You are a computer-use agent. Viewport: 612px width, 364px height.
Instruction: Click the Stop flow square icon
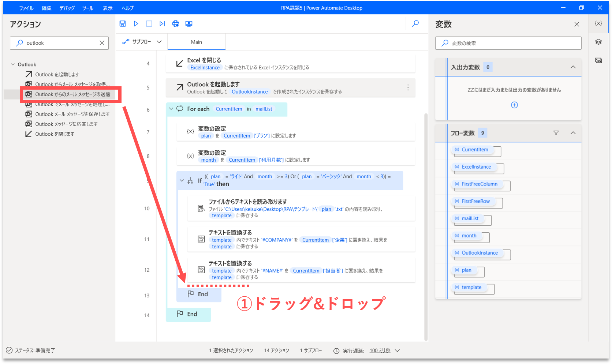149,24
